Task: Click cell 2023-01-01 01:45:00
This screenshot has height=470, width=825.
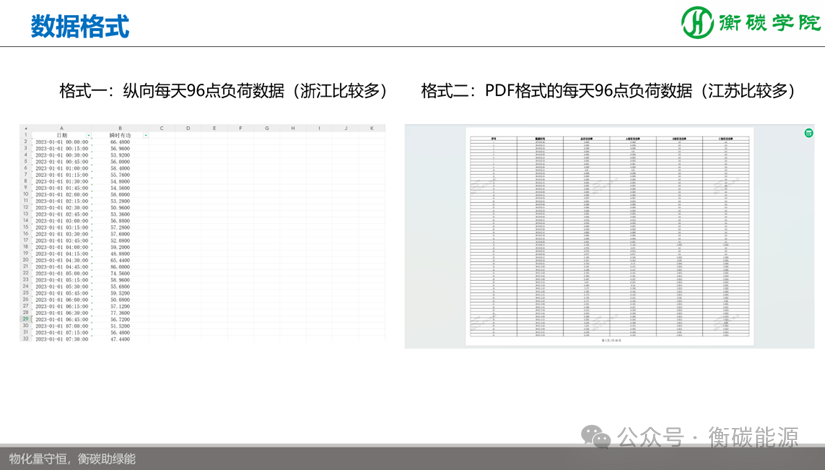Action: pos(62,188)
